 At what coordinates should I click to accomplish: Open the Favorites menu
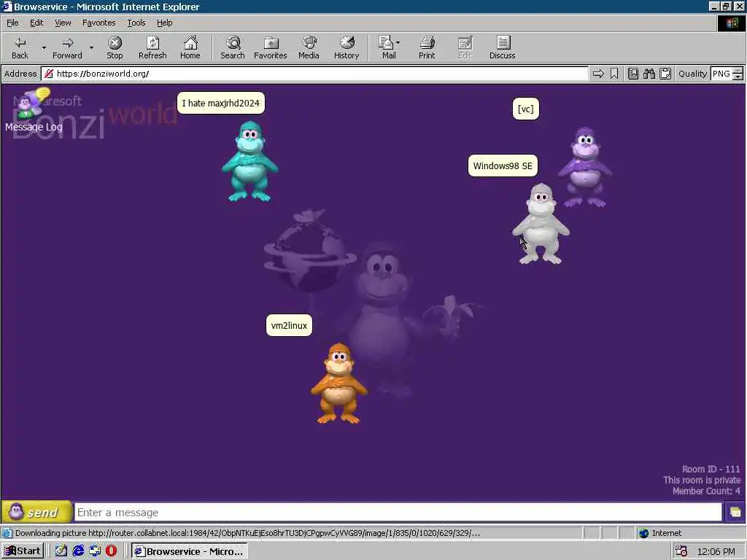tap(98, 23)
